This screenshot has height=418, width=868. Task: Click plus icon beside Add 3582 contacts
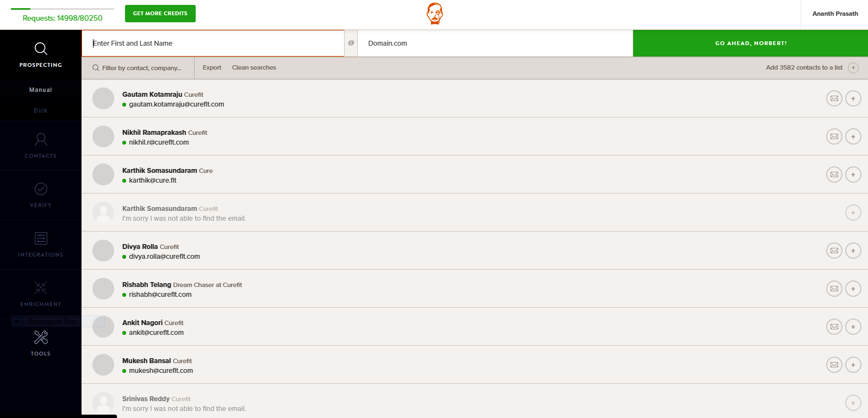tap(853, 68)
